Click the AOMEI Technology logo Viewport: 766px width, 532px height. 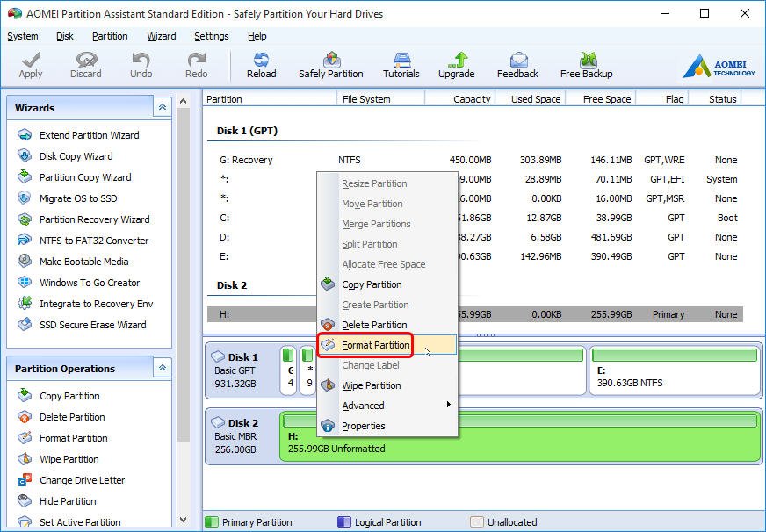[x=719, y=65]
